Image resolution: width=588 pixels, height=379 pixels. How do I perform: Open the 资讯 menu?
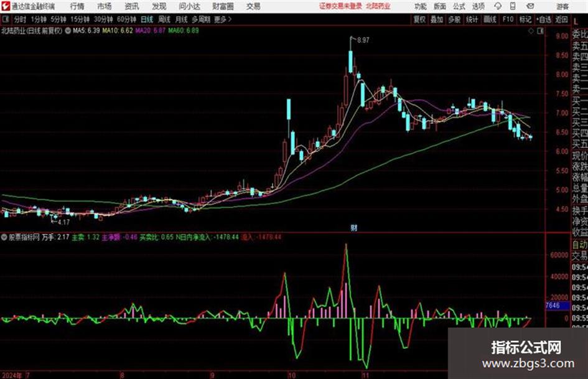click(x=132, y=6)
